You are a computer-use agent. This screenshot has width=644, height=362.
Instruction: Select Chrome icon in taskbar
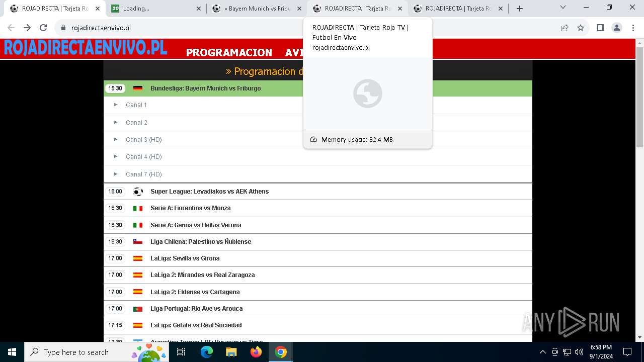(x=281, y=352)
